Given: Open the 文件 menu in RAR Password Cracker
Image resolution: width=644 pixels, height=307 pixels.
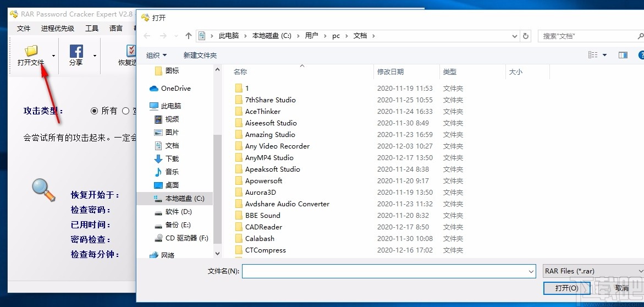Looking at the screenshot, I should pyautogui.click(x=24, y=29).
